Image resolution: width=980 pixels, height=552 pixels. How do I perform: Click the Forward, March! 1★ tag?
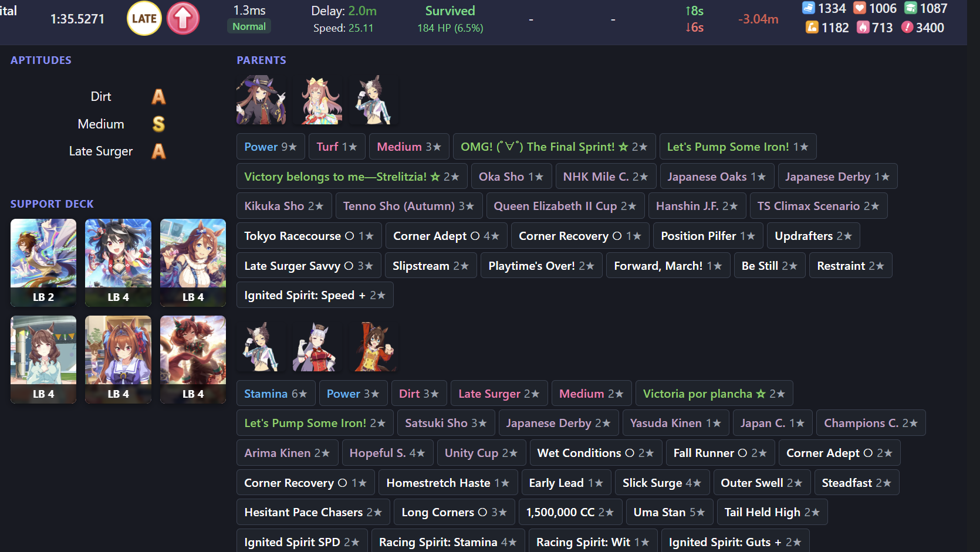pyautogui.click(x=668, y=266)
